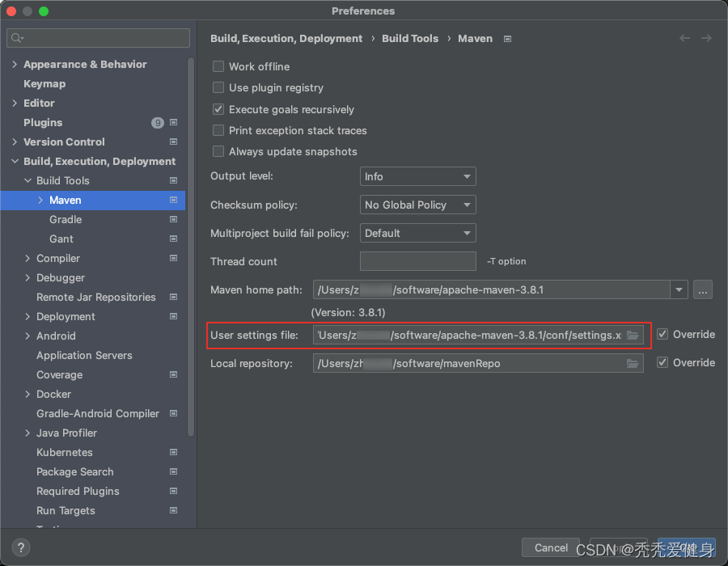The height and width of the screenshot is (566, 728).
Task: Click project-level icon next to Gant
Action: pos(174,239)
